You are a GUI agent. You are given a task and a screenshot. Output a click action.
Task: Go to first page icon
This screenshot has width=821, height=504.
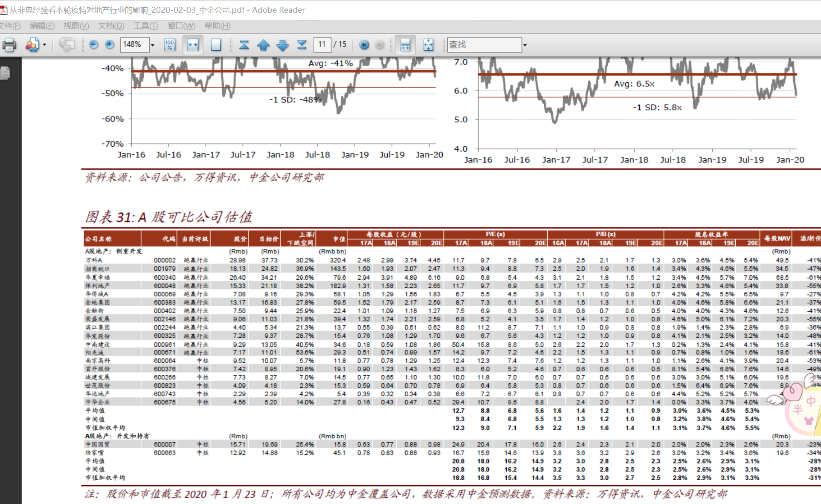point(244,45)
